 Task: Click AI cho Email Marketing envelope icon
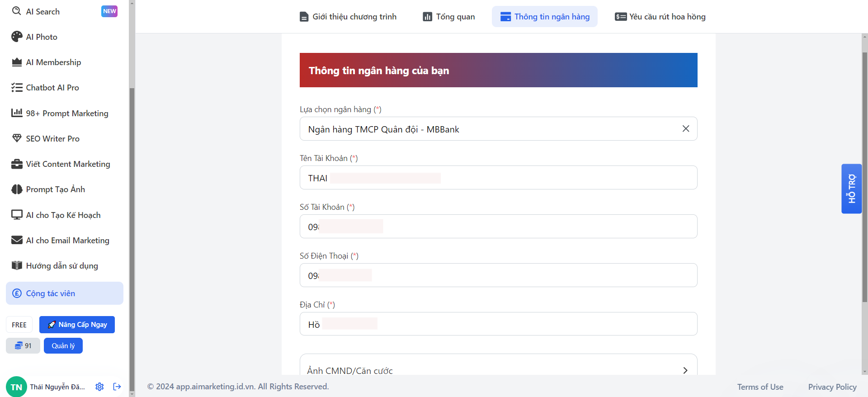[x=17, y=240]
